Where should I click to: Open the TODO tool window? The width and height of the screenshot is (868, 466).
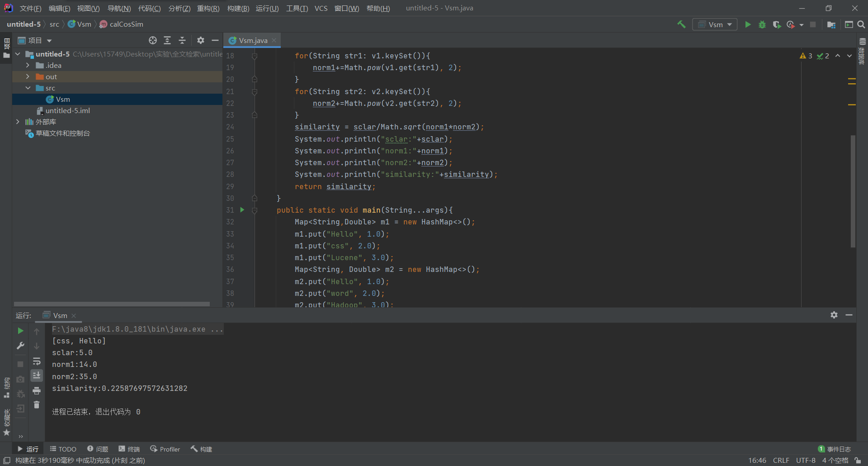coord(63,449)
